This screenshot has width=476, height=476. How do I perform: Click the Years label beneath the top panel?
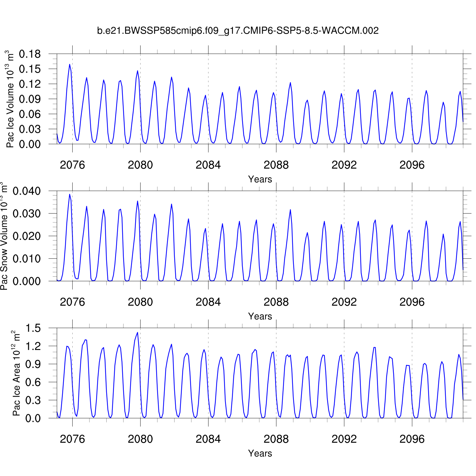[x=260, y=179]
